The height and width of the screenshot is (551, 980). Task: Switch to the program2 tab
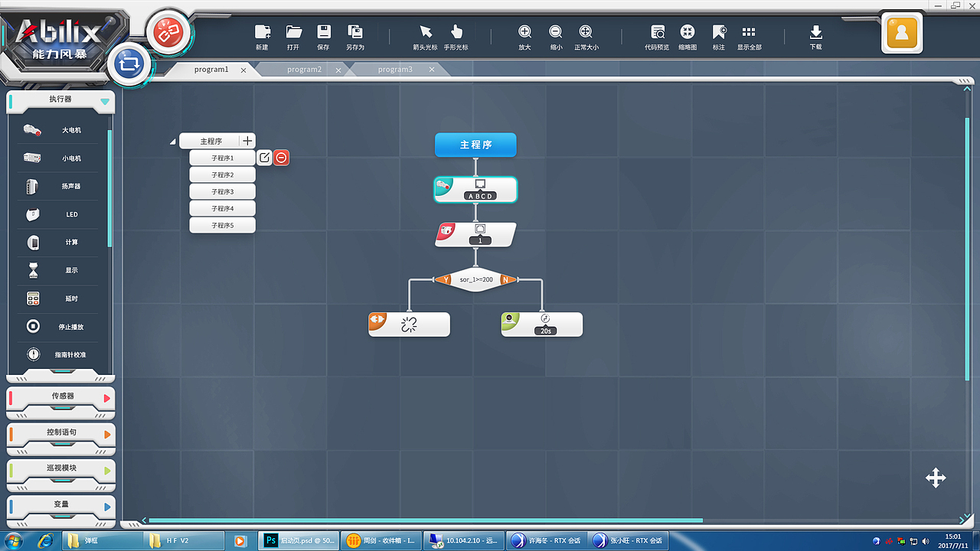click(x=304, y=70)
